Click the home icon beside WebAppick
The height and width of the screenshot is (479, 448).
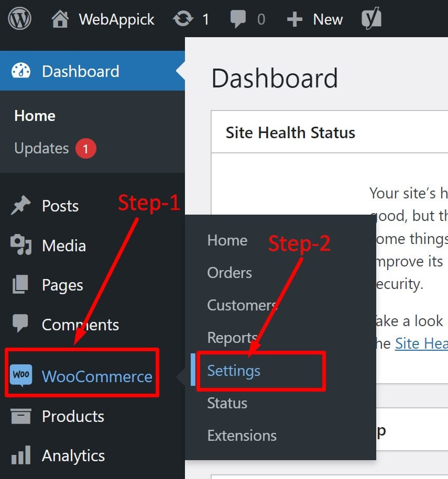pos(60,19)
